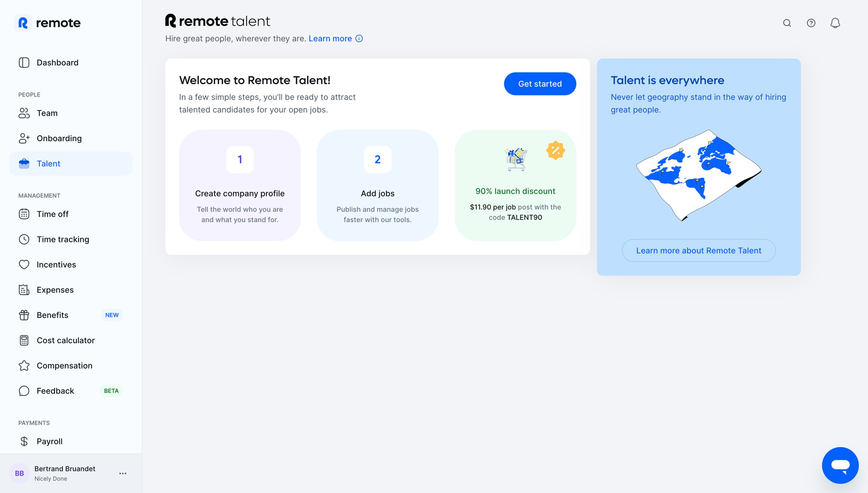Click Learn more about Remote Talent button
Screen dimensions: 868x493
pyautogui.click(x=699, y=251)
